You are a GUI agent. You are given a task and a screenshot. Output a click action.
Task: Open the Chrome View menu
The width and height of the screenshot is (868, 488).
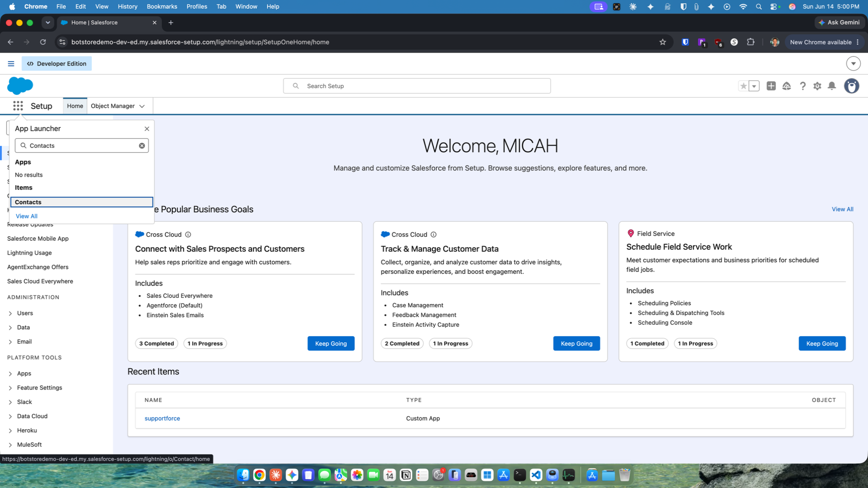[102, 7]
